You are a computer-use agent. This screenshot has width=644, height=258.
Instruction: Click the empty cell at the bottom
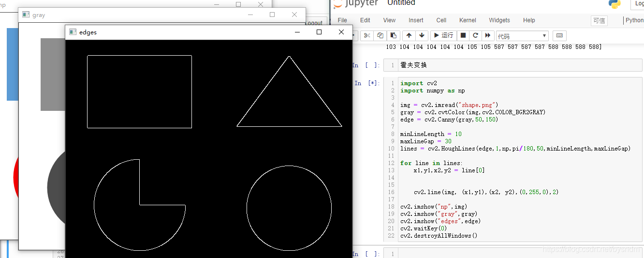point(521,253)
